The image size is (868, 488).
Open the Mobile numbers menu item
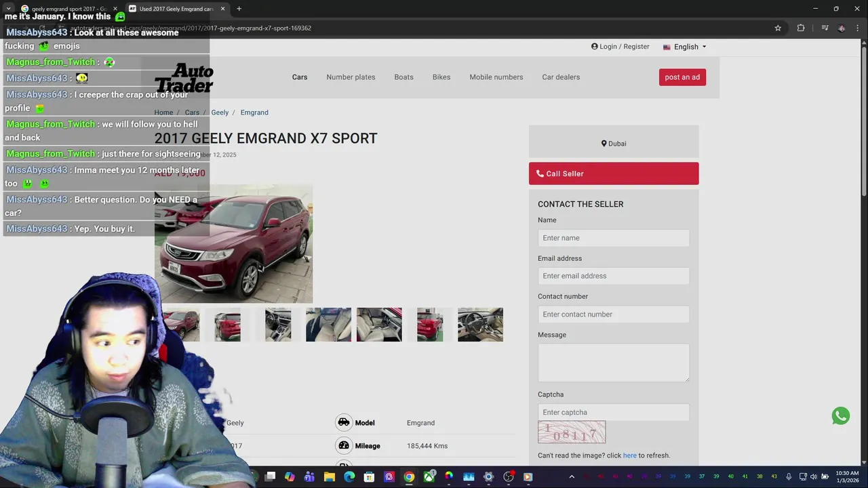tap(496, 77)
